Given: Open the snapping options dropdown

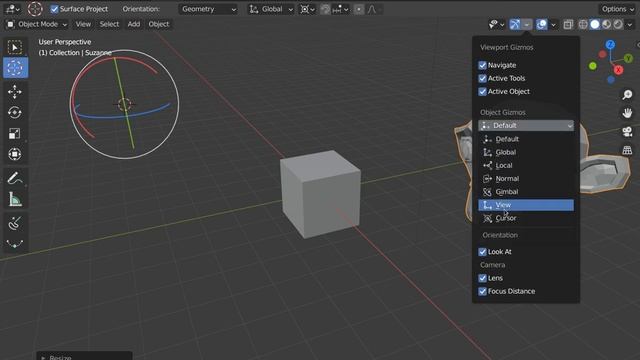Looking at the screenshot, I should click(340, 9).
